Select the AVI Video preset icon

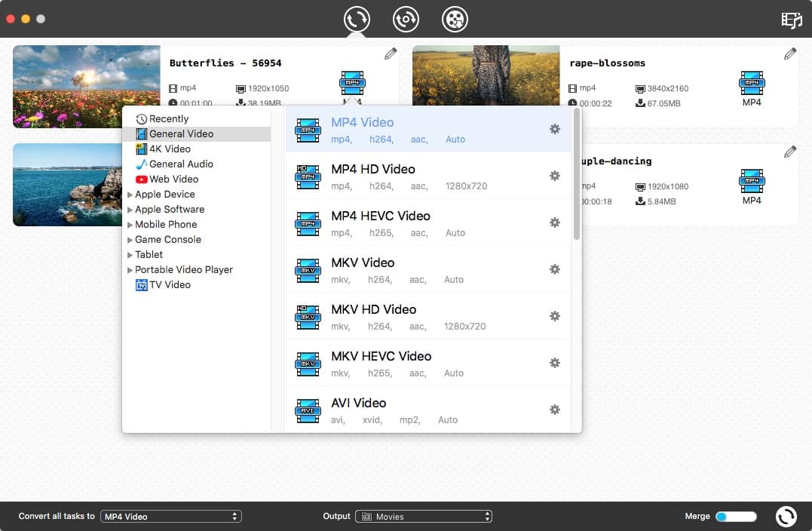[308, 410]
